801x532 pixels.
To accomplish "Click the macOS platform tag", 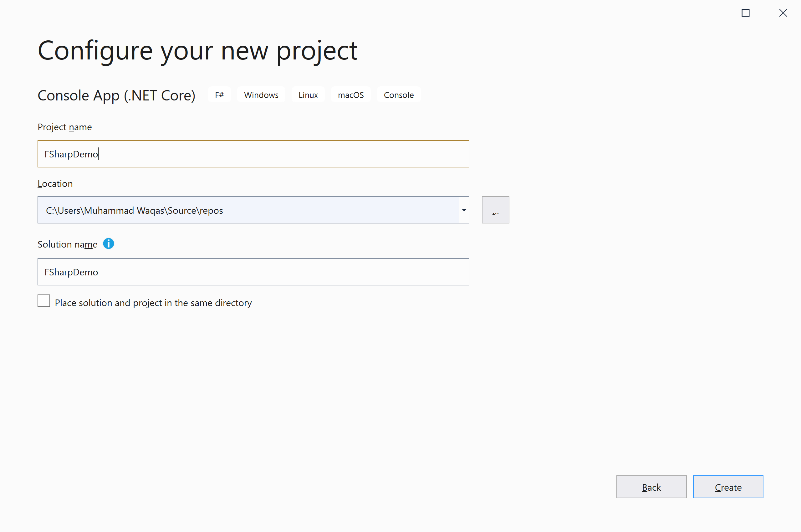I will [x=350, y=95].
